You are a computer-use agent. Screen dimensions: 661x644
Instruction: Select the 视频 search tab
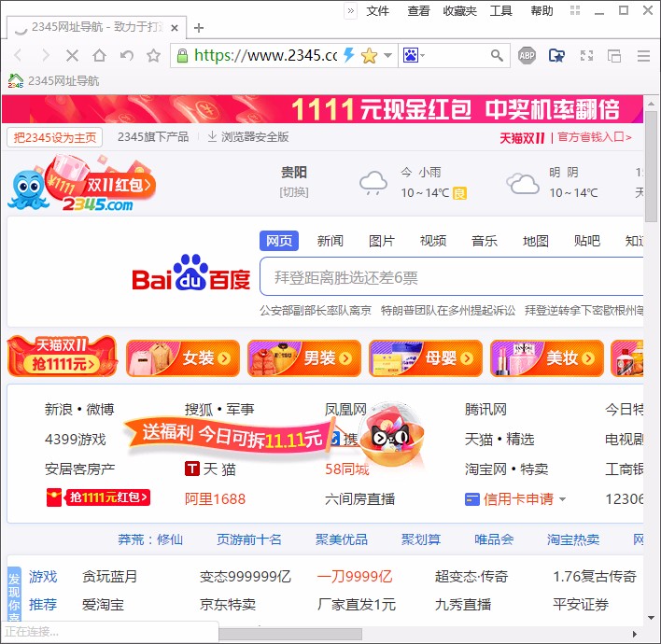(x=433, y=241)
